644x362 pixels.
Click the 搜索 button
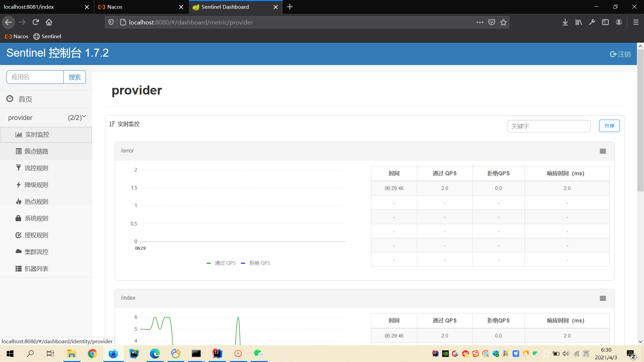[x=74, y=77]
